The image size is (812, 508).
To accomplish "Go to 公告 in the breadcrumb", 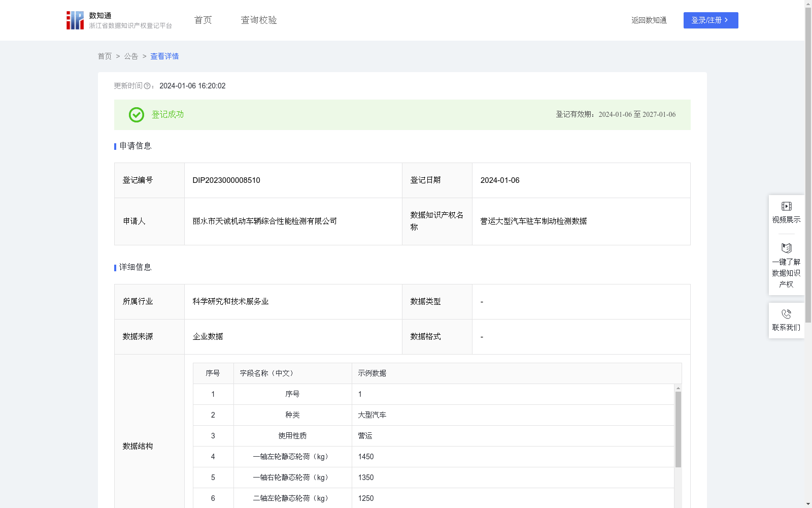I will pyautogui.click(x=131, y=56).
